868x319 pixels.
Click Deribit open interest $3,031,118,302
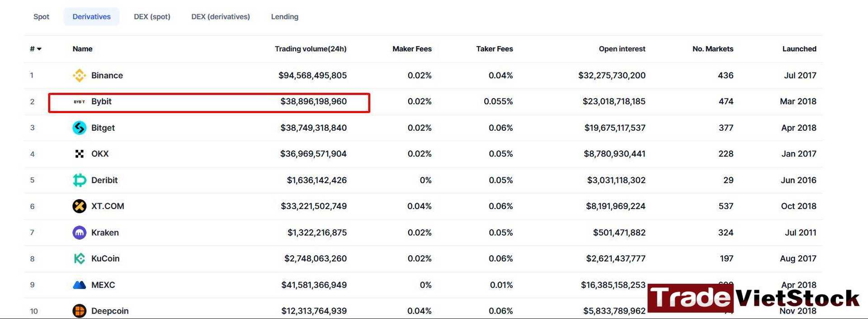(616, 180)
